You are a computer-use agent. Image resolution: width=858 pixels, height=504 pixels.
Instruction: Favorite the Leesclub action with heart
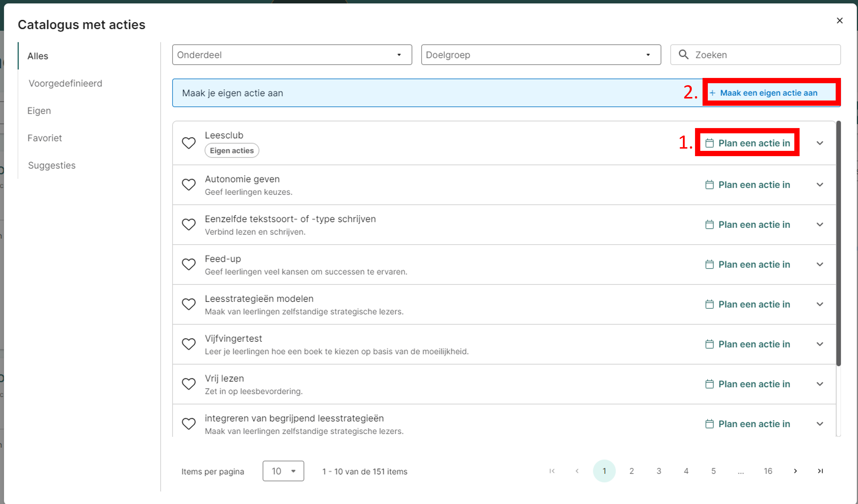pos(189,143)
